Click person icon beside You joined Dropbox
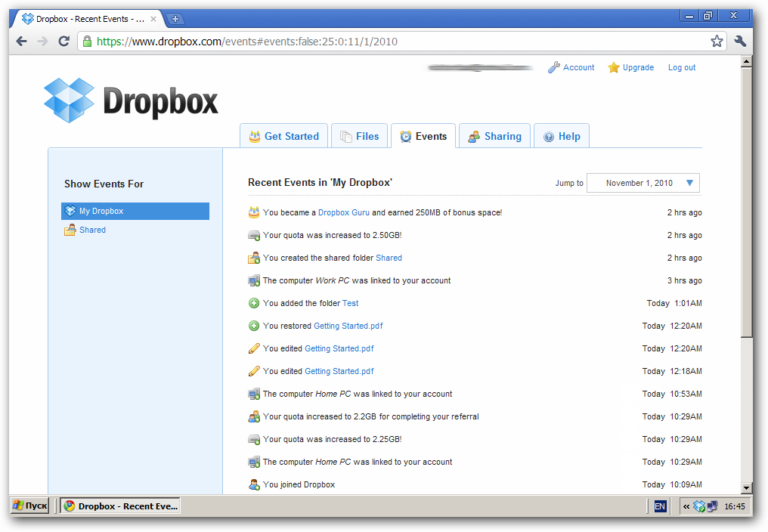Screen dimensions: 768x532 click(x=254, y=484)
